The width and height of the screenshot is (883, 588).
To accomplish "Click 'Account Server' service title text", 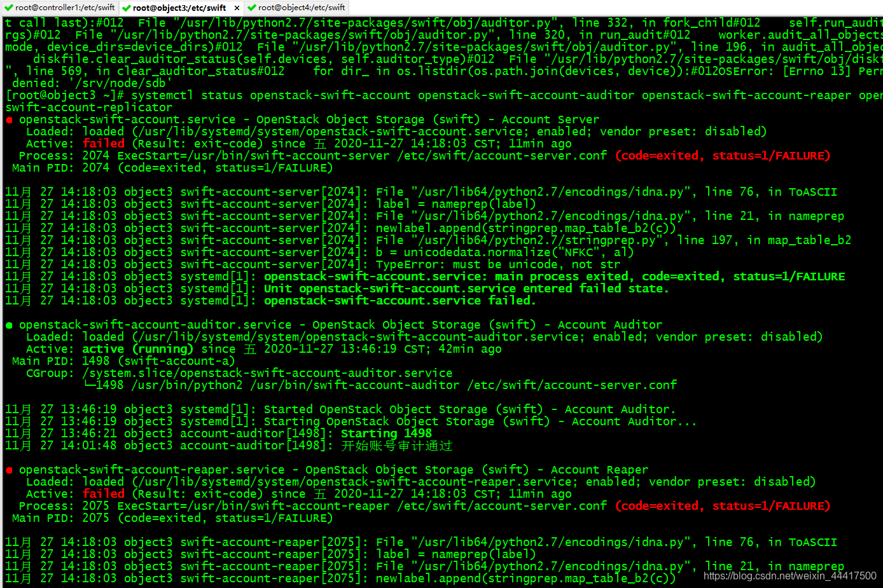I will click(x=550, y=120).
